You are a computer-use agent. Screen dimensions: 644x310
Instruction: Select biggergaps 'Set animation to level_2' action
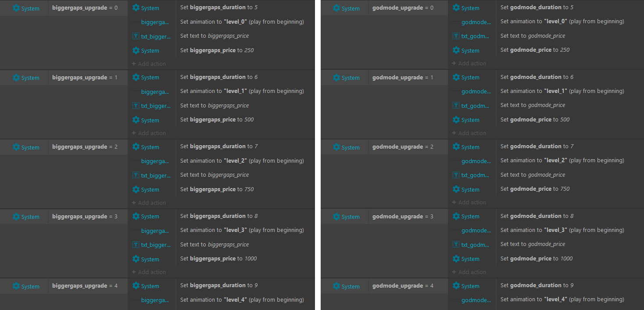coord(242,161)
